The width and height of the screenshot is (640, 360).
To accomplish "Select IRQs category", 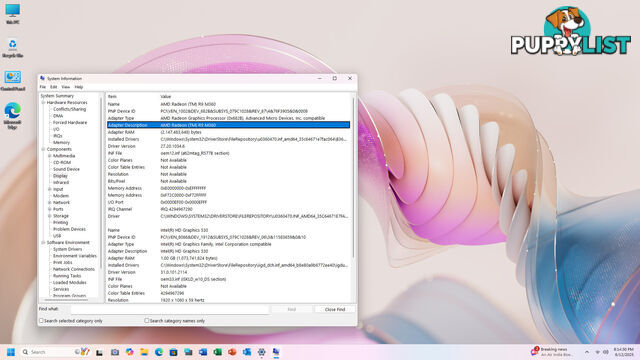I will (58, 136).
